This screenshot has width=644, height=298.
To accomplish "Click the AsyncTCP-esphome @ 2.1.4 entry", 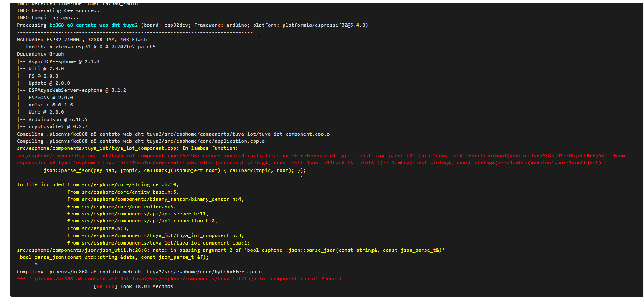I will point(58,61).
